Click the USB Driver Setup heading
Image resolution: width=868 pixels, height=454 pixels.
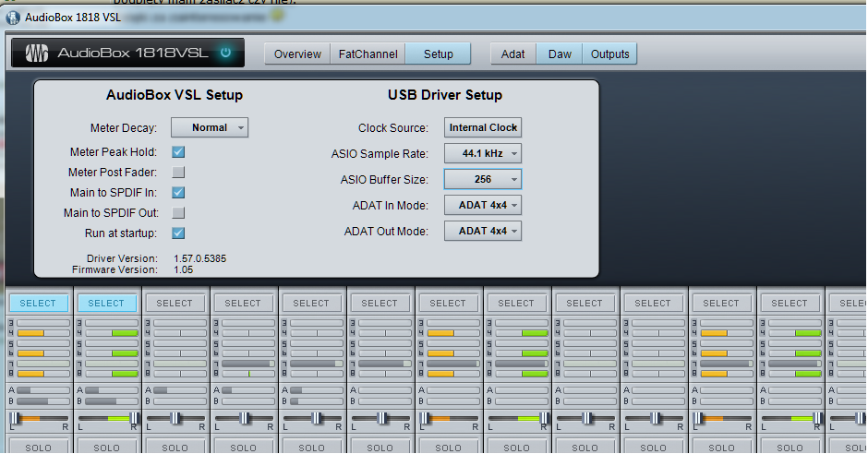click(445, 95)
